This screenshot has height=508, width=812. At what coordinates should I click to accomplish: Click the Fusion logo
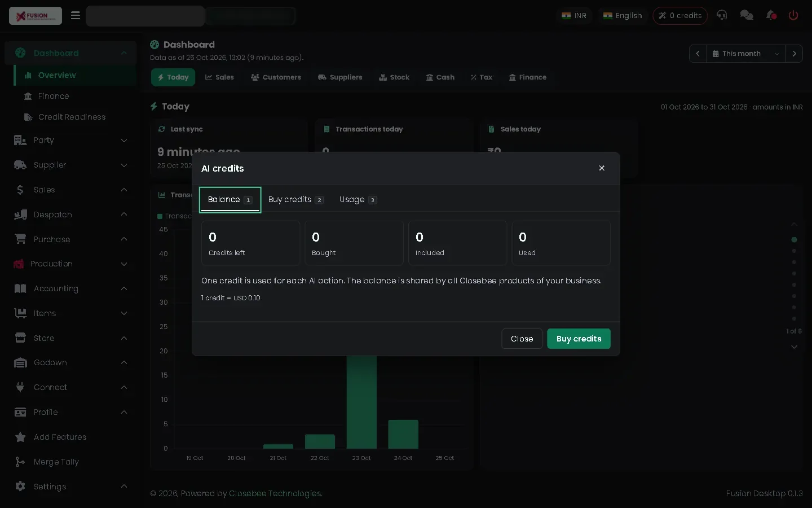point(36,16)
